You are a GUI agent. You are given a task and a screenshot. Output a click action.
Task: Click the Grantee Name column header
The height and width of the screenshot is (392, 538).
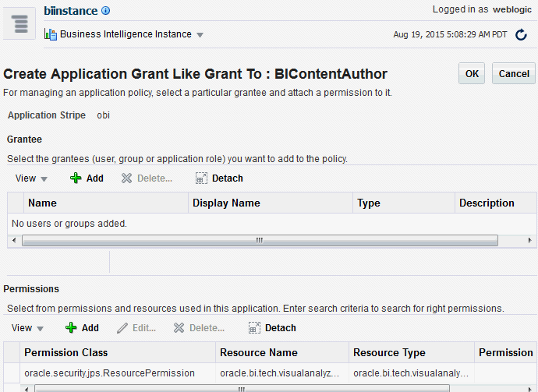(106, 203)
